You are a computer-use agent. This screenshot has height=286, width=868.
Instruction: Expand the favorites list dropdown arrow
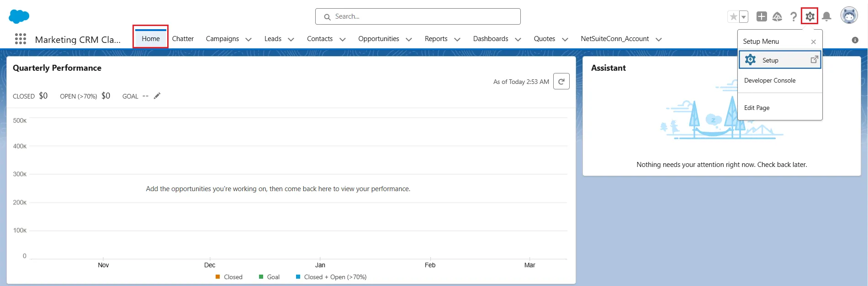(744, 17)
